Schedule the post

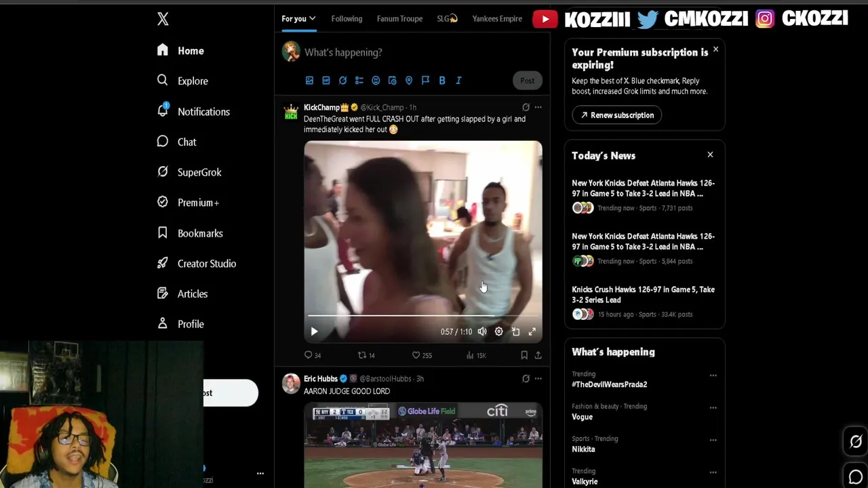coord(392,81)
